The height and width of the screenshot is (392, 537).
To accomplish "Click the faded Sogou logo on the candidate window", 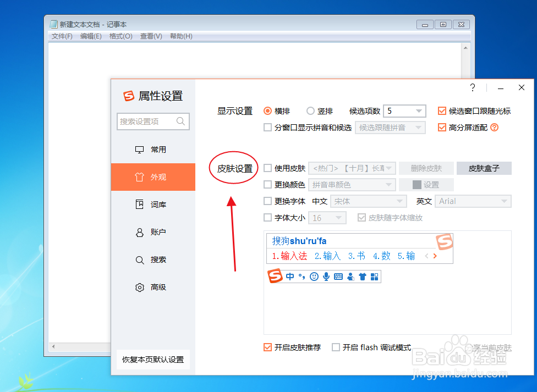I will tap(445, 242).
